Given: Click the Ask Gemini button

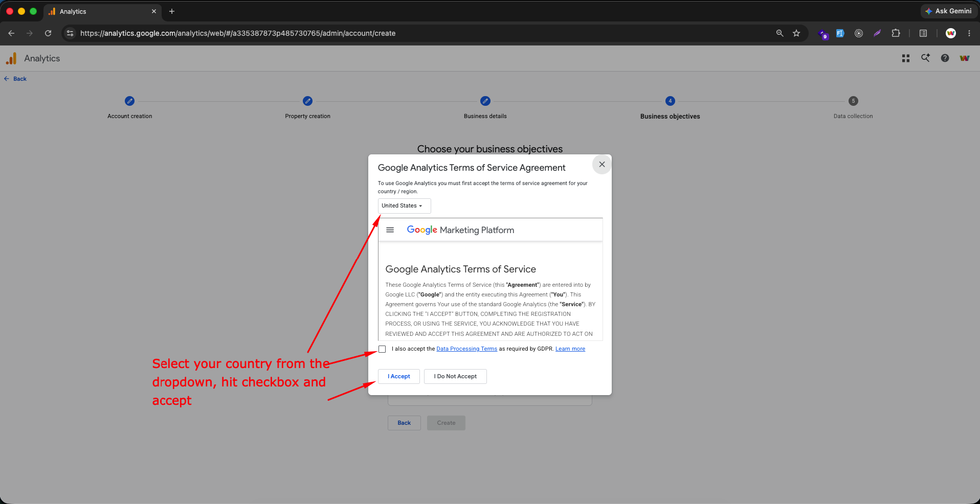Looking at the screenshot, I should pyautogui.click(x=949, y=11).
